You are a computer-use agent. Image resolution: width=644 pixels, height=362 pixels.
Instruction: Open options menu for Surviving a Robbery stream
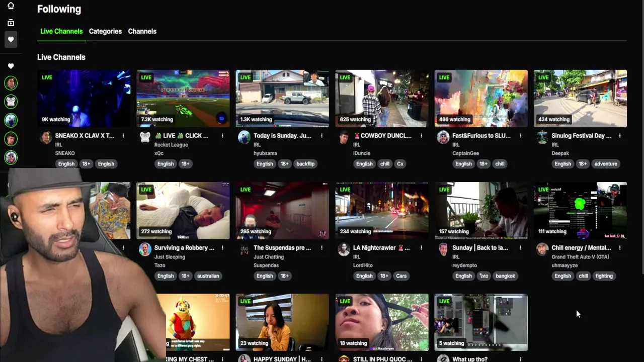[222, 248]
